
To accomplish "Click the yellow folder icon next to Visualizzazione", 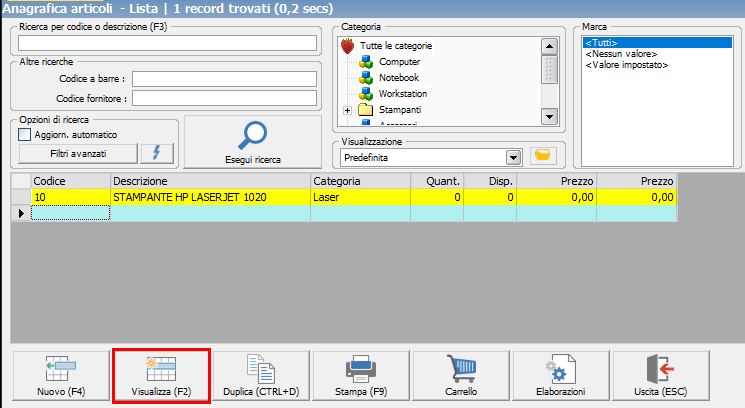I will [x=543, y=156].
